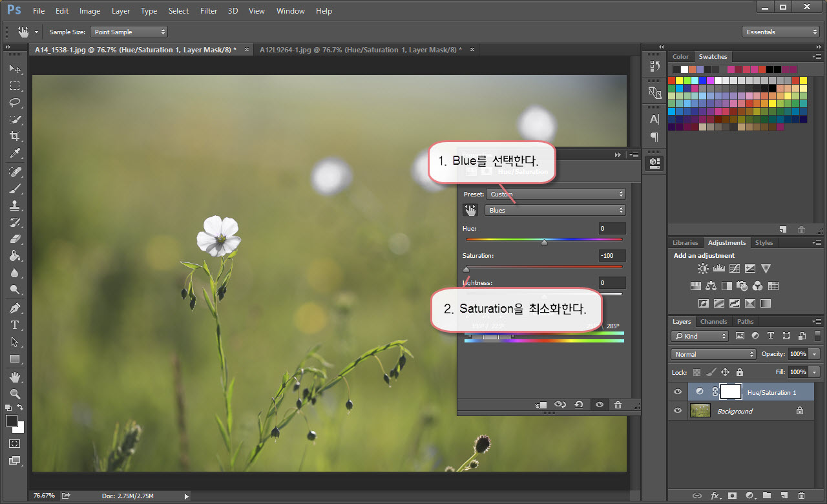The width and height of the screenshot is (827, 504).
Task: Hide the Background layer
Action: (x=677, y=410)
